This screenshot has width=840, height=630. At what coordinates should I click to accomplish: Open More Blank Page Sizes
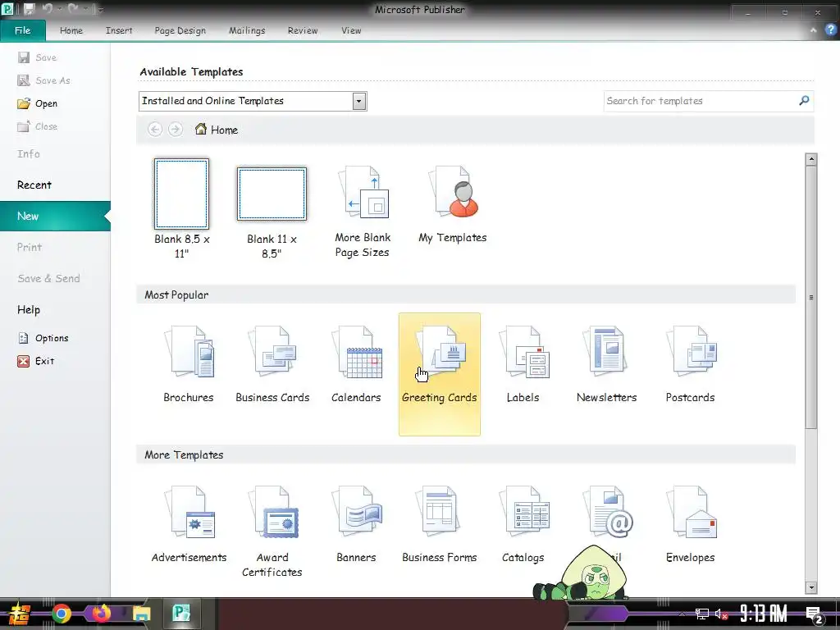363,212
